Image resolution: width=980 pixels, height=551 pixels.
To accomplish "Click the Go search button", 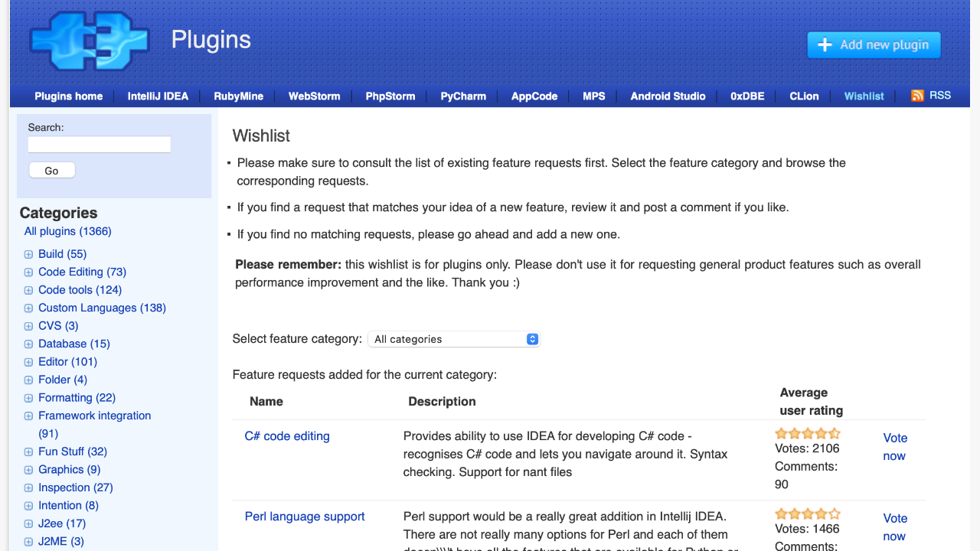I will [x=52, y=171].
